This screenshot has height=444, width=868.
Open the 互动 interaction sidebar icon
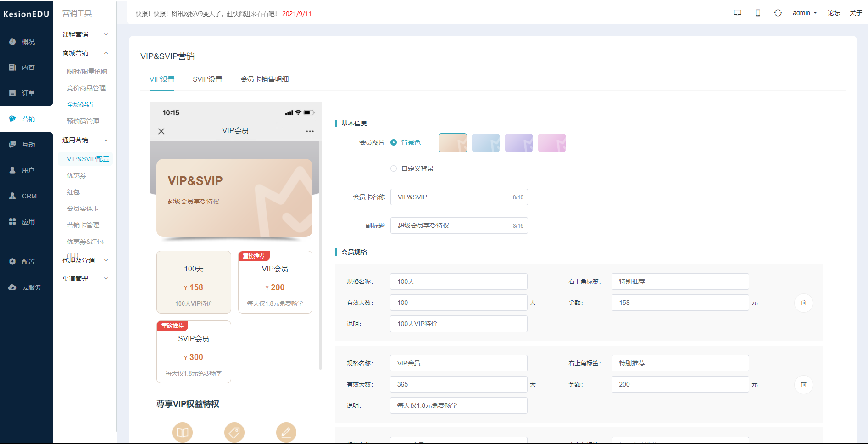click(x=12, y=145)
